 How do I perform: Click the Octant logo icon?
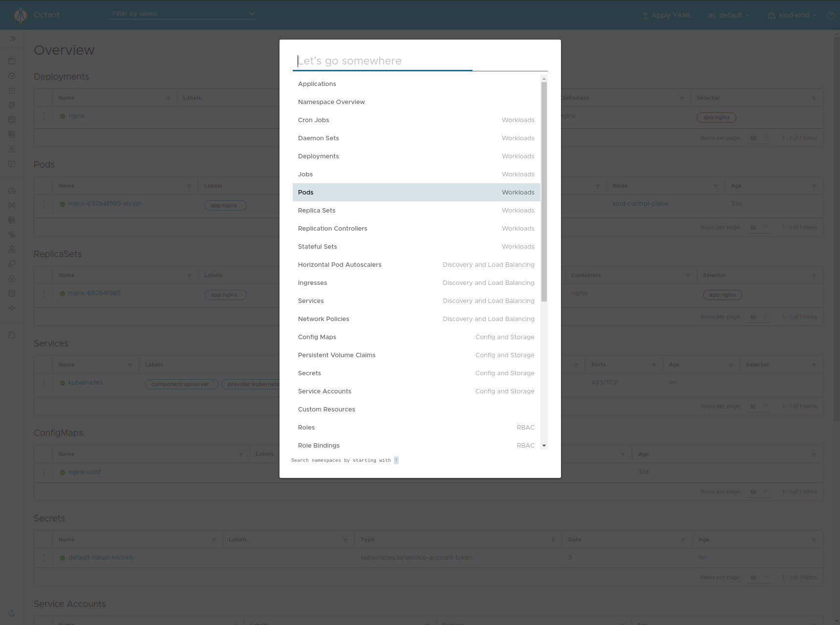pyautogui.click(x=21, y=16)
